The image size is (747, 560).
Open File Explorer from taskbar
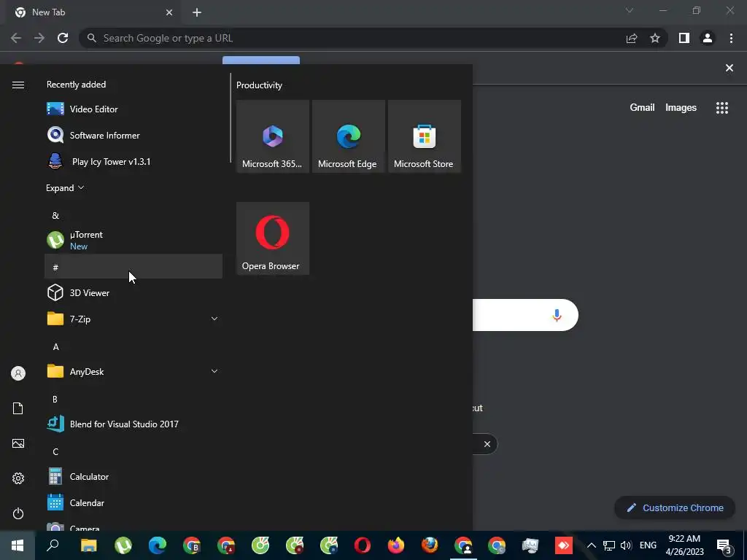[88, 545]
